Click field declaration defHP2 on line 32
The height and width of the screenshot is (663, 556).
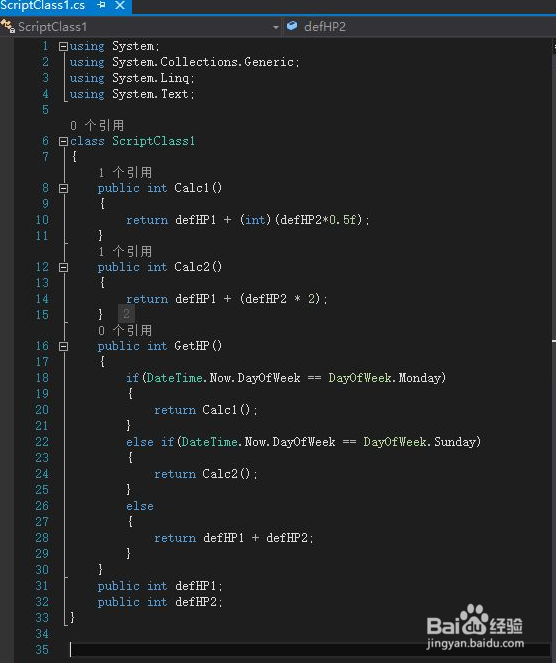(x=160, y=602)
